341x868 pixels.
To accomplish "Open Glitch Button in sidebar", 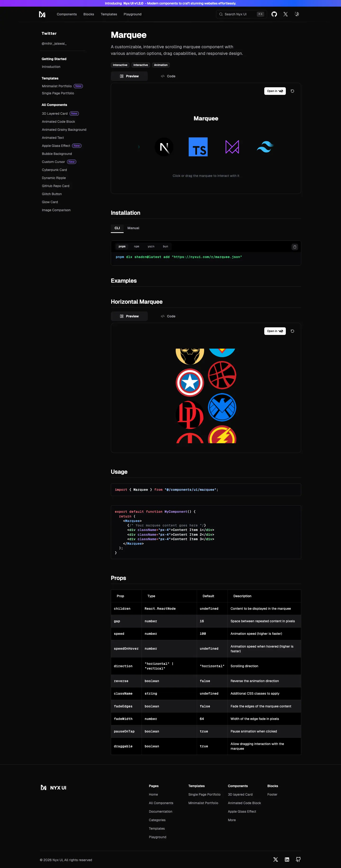I will point(52,194).
